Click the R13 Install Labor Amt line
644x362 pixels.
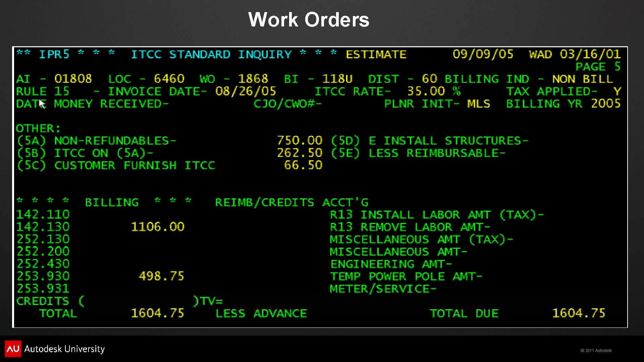(436, 215)
